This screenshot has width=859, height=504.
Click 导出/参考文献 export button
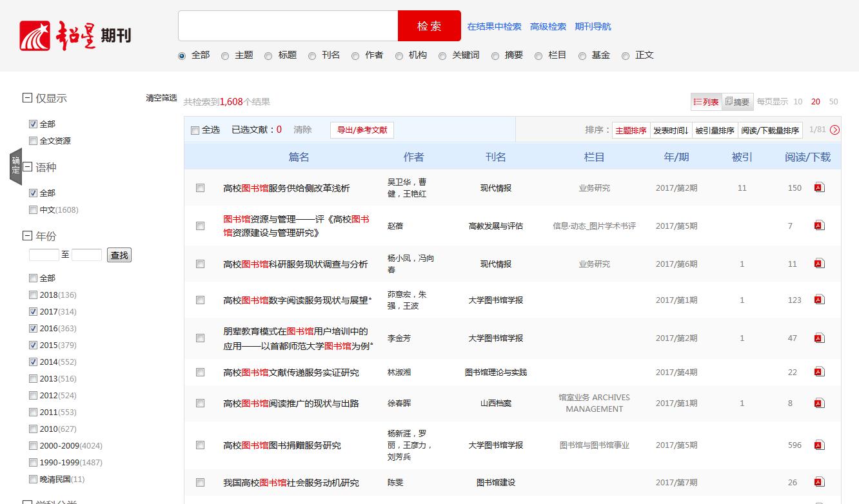click(x=362, y=130)
